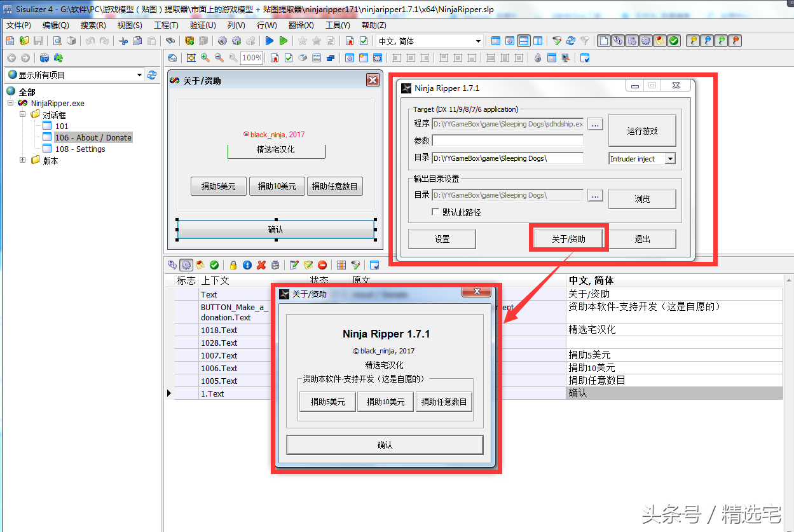Click the blue pin marker icon
794x532 pixels.
[x=708, y=41]
